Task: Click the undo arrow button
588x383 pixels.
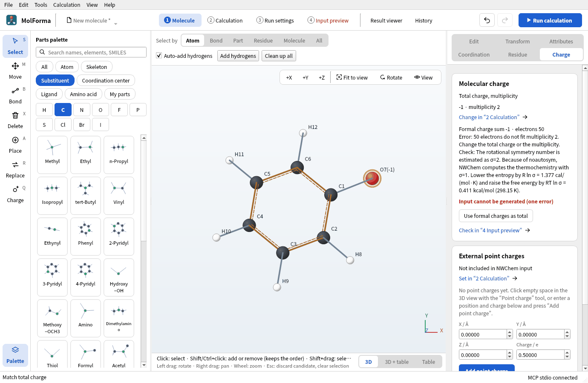Action: 487,20
